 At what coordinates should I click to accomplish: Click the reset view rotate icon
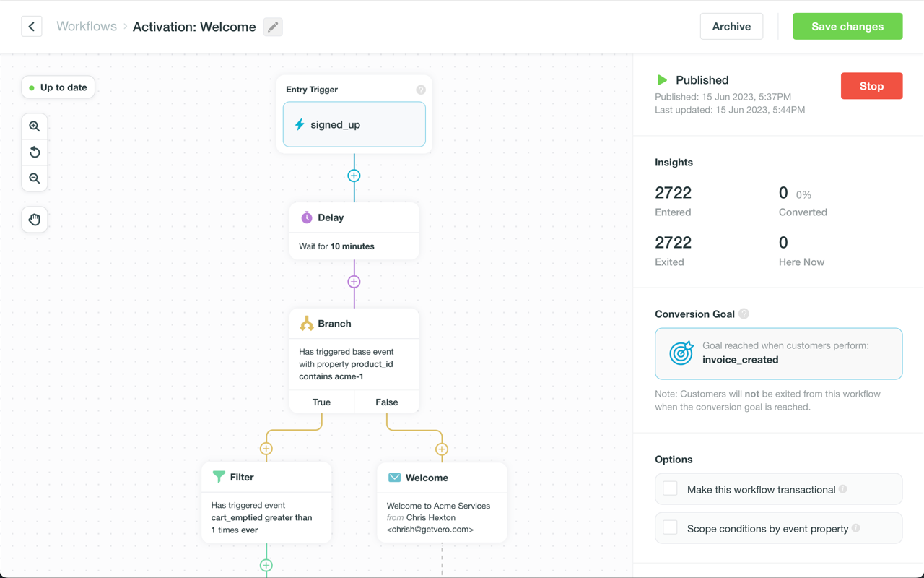[35, 152]
